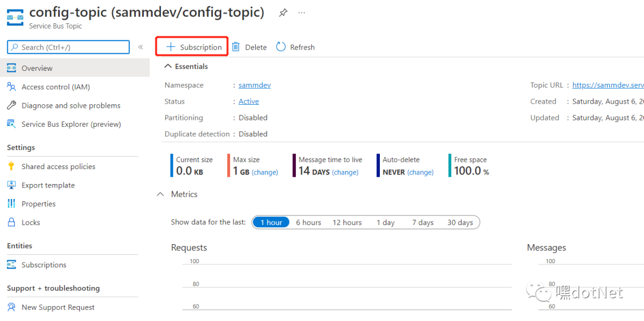
Task: Change the Auto-delete setting
Action: [x=420, y=173]
